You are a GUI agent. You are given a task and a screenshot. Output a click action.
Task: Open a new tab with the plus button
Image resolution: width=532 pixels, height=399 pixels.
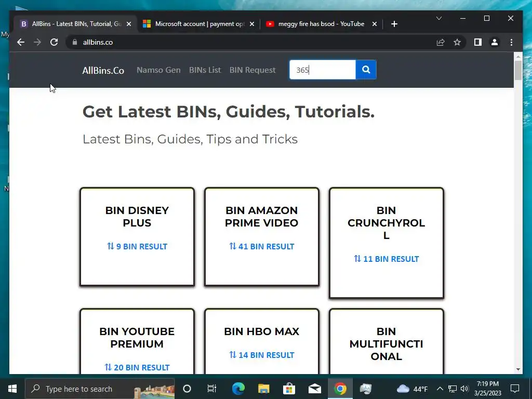point(394,24)
